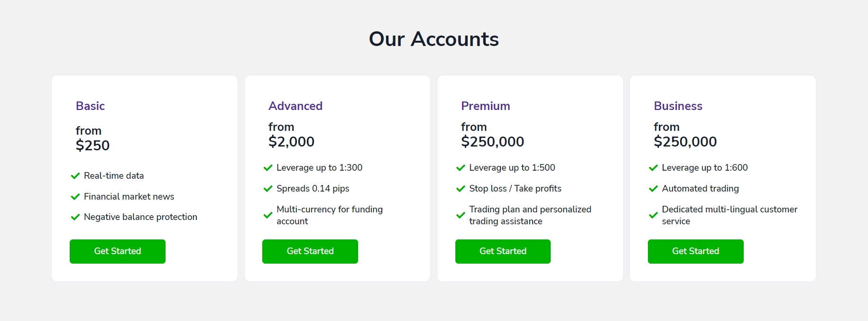Image resolution: width=868 pixels, height=321 pixels.
Task: Click the checkmark next to Dedicated multi-lingual customer service
Action: (653, 215)
